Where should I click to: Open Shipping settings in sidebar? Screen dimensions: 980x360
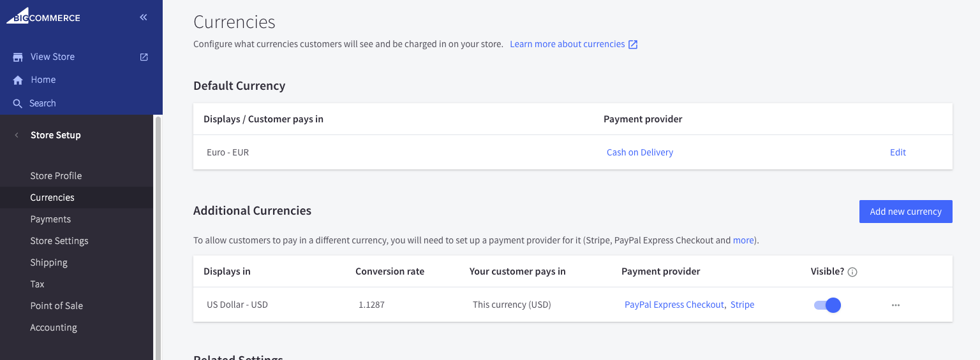(48, 263)
